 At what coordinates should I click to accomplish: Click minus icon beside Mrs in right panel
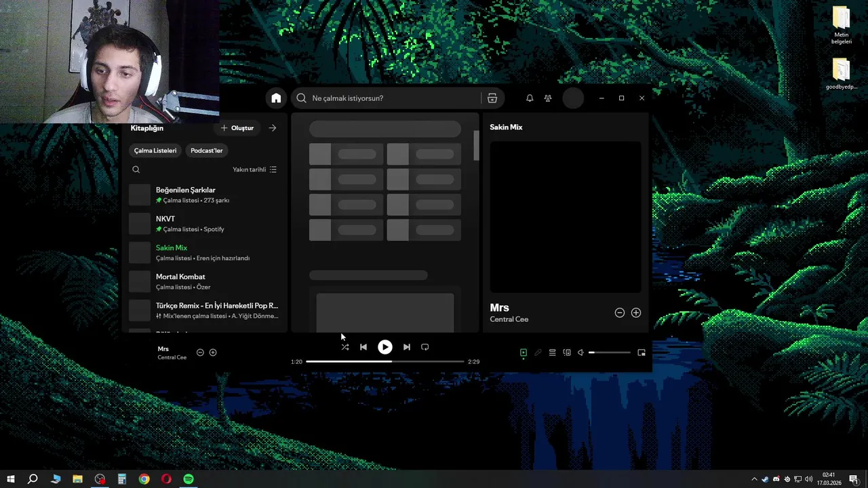[x=620, y=312]
